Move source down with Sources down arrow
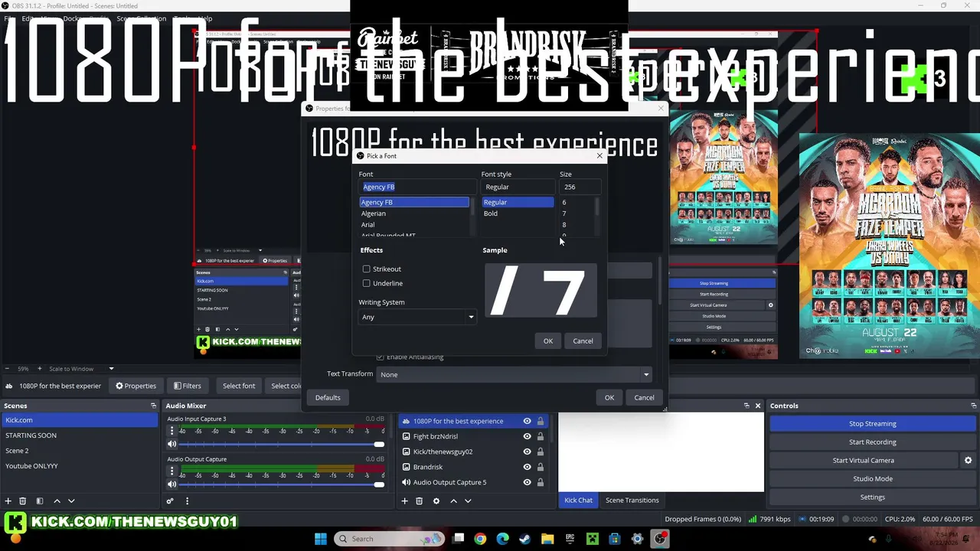This screenshot has height=551, width=980. [x=468, y=500]
